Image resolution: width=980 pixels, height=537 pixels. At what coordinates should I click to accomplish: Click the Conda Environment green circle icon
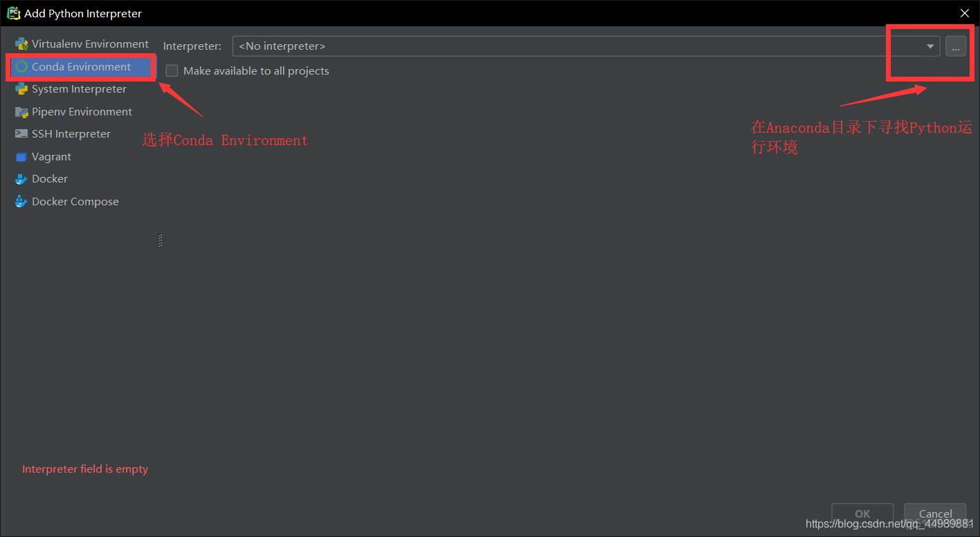coord(21,67)
